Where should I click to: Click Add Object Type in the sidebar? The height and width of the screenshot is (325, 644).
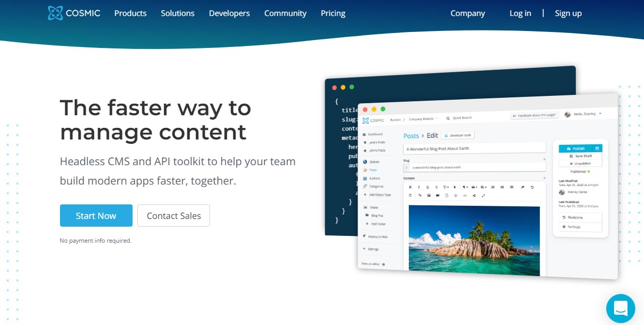click(377, 195)
